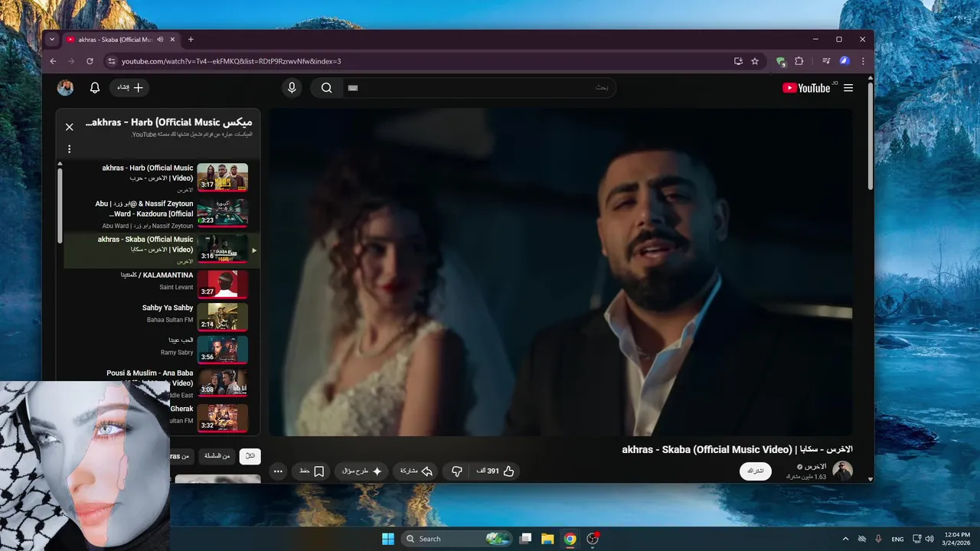Image resolution: width=980 pixels, height=551 pixels.
Task: Share the video (مشاركة)
Action: (x=416, y=471)
